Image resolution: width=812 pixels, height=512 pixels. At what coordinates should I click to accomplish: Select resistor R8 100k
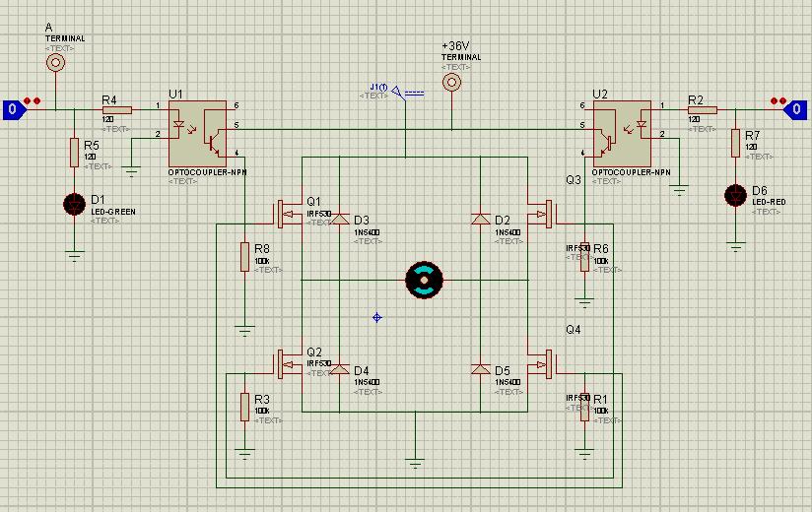(245, 257)
